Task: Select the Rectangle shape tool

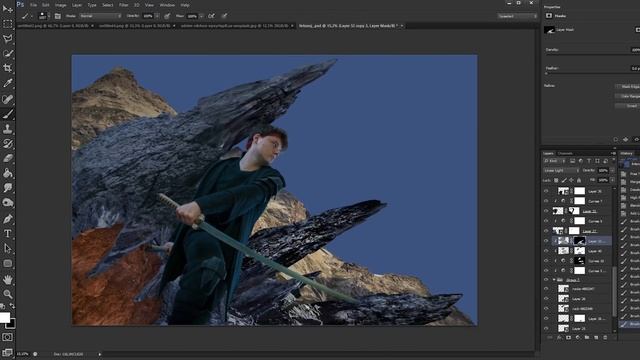Action: click(7, 263)
